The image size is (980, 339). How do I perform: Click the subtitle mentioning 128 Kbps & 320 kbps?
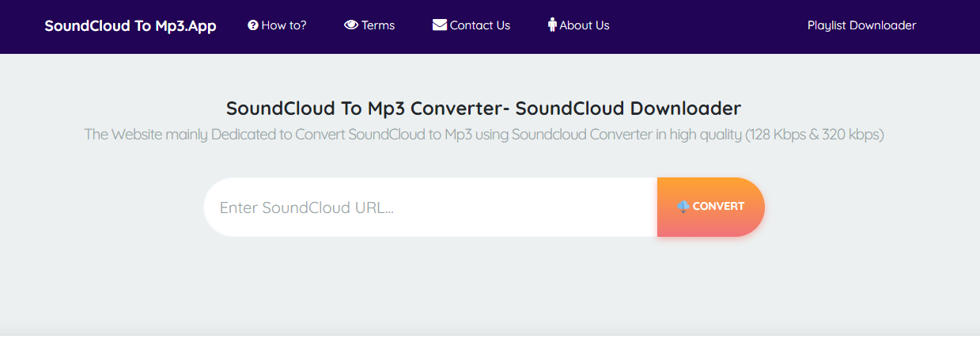(x=484, y=135)
